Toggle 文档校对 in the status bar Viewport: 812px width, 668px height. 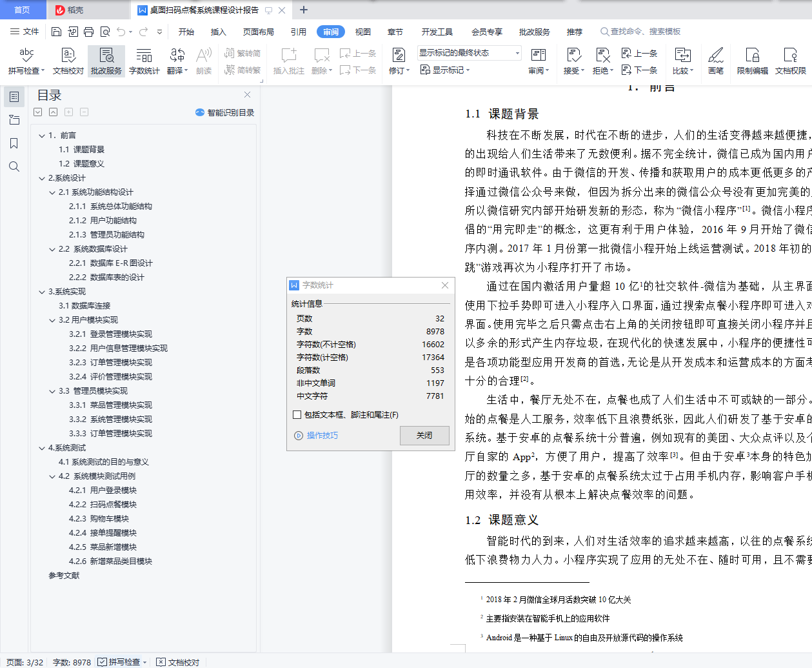coord(179,662)
